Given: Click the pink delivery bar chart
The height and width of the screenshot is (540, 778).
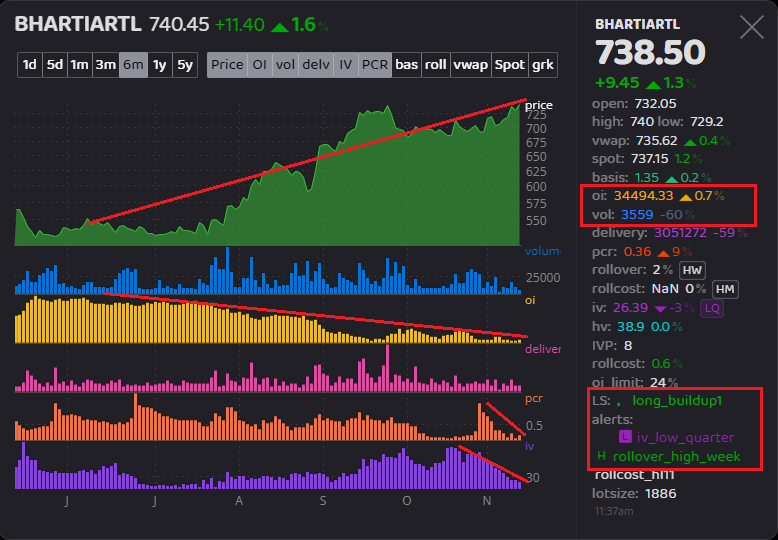Looking at the screenshot, I should point(268,369).
